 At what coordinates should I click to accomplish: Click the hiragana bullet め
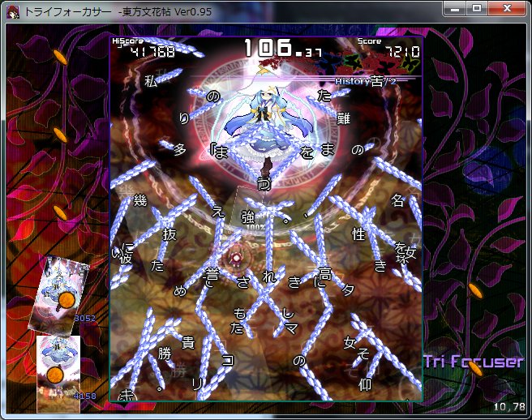179,291
